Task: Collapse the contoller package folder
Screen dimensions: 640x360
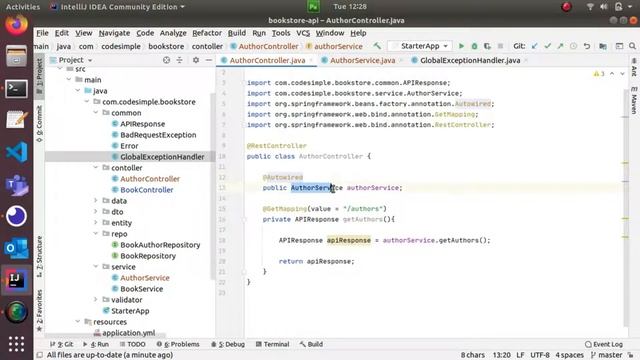Action: point(96,167)
